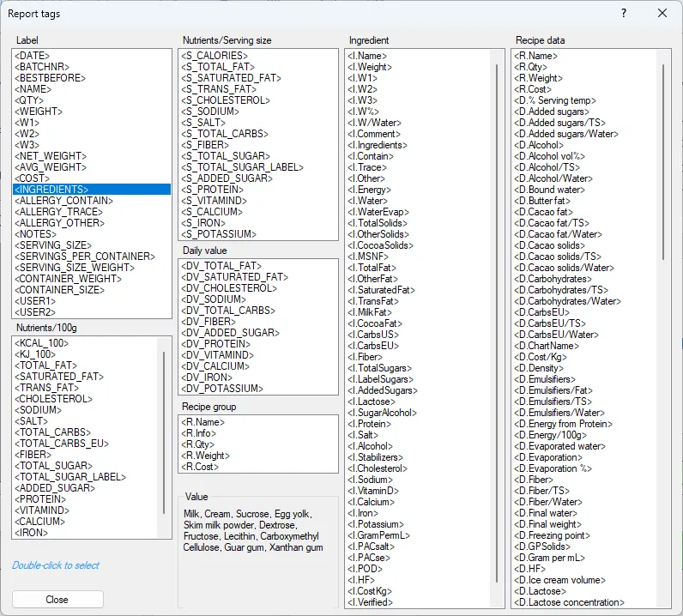
Task: Select <R.Info> in Recipe group list
Action: pos(198,433)
